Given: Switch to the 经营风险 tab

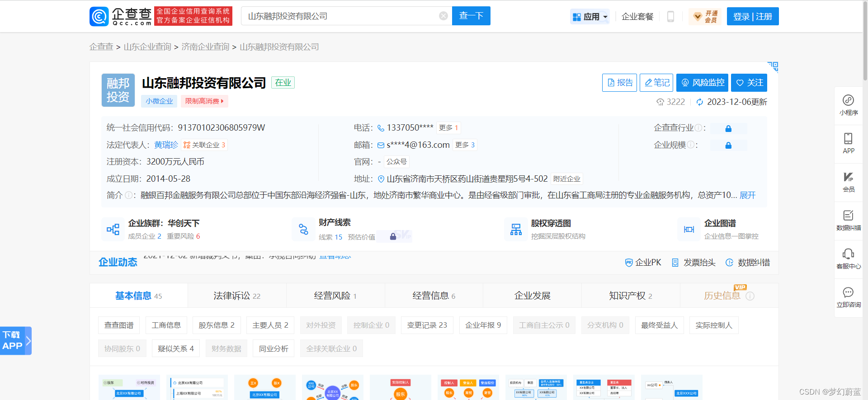Looking at the screenshot, I should pos(335,296).
